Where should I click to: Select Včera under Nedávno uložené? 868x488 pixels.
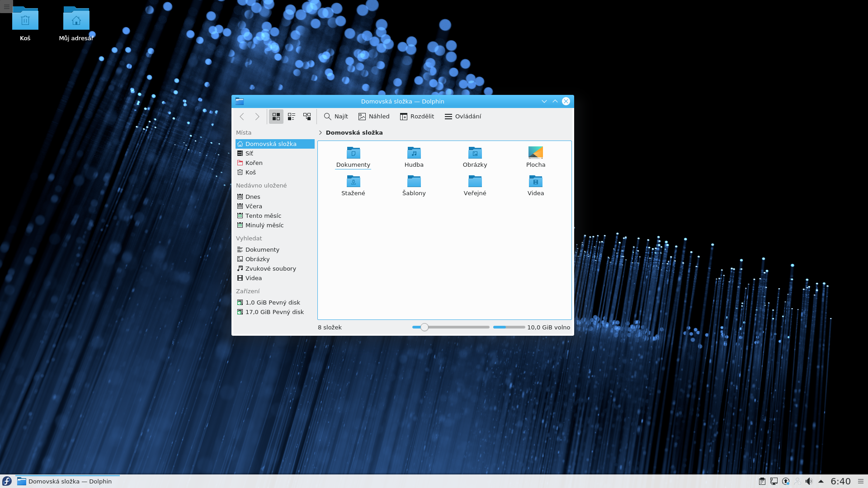click(x=254, y=206)
